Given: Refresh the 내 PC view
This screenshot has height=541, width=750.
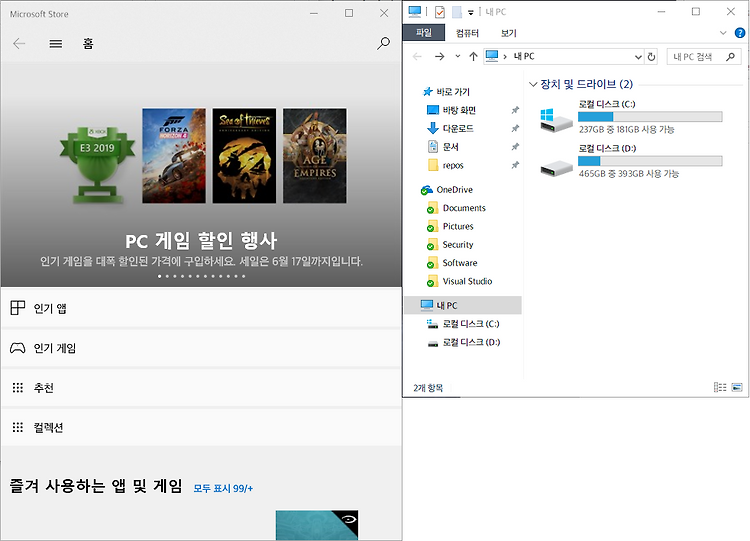Looking at the screenshot, I should point(651,57).
